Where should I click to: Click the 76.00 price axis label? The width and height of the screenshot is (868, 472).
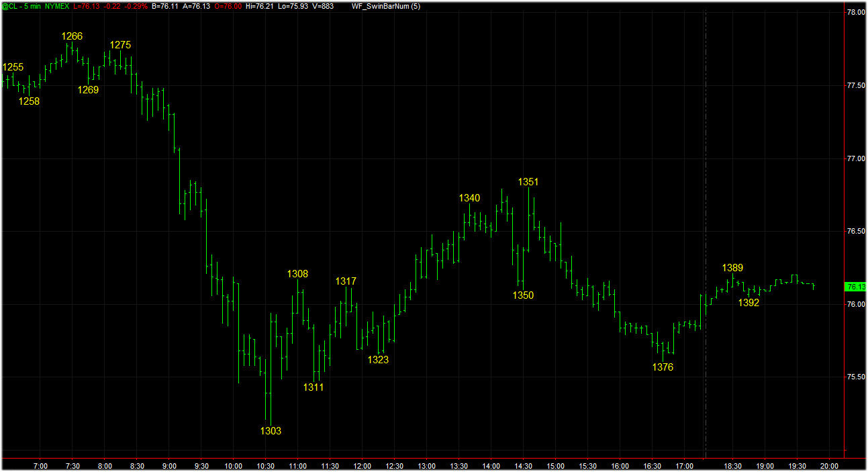point(855,305)
